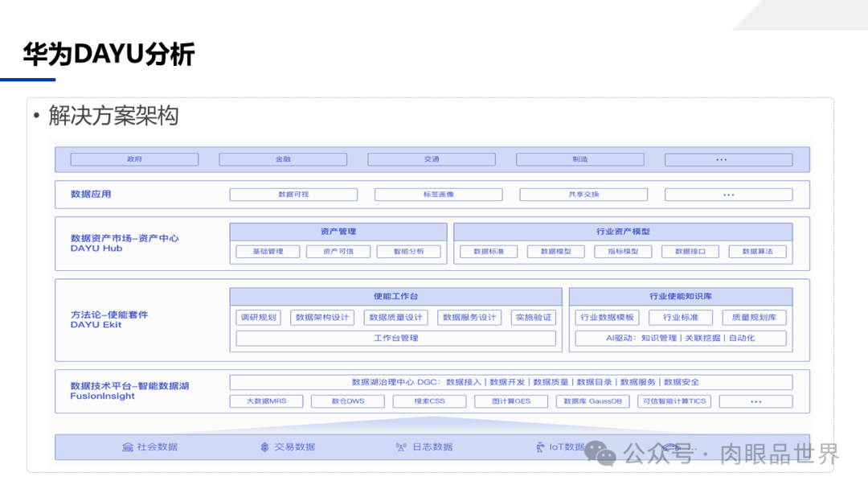Click the ellipsis box after 制造
This screenshot has height=489, width=868.
728,159
